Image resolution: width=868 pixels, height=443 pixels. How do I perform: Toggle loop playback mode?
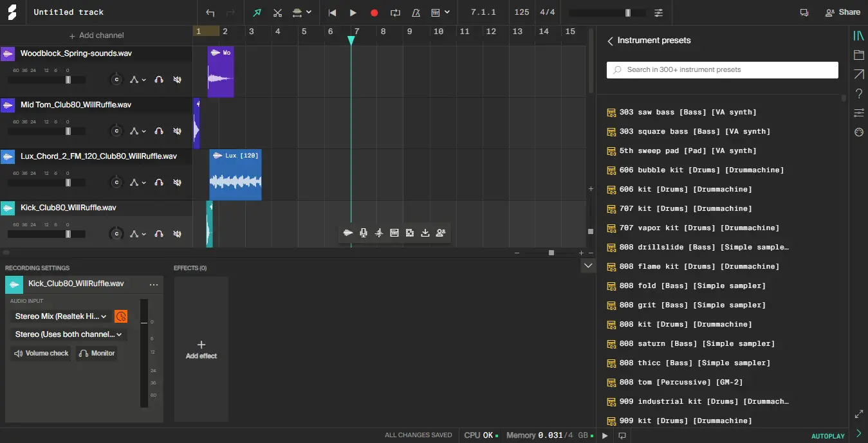coord(395,12)
